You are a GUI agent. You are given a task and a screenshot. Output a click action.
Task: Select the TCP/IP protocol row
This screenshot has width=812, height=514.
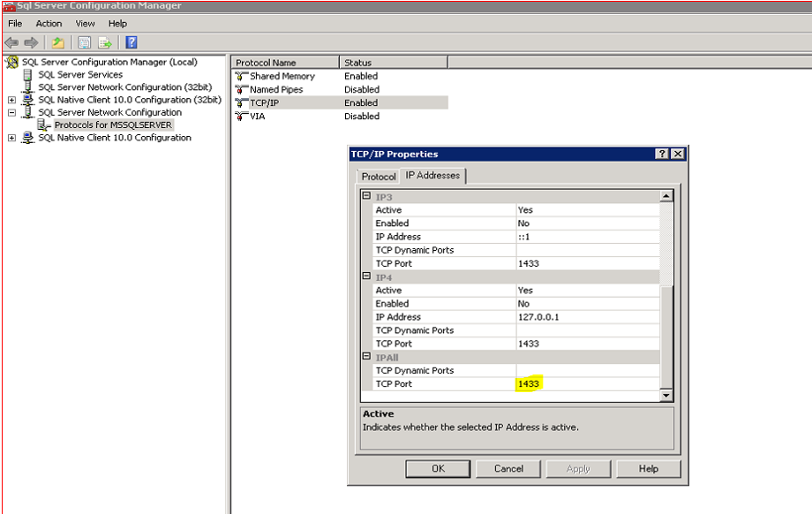(340, 103)
